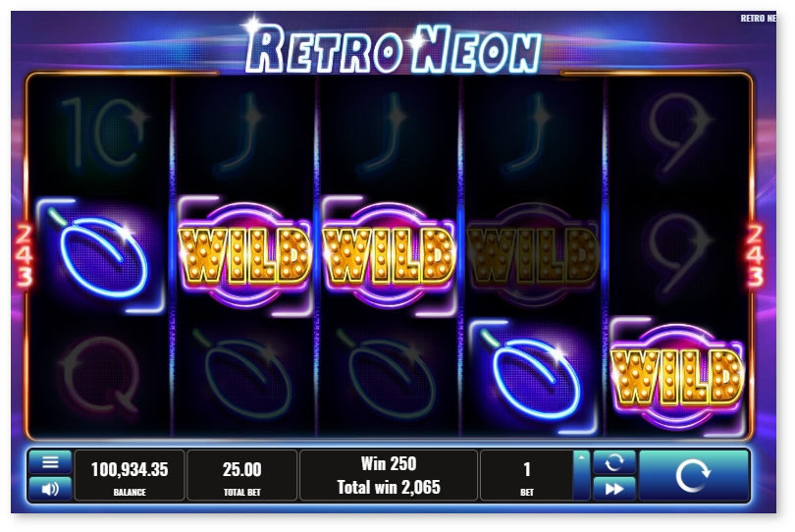795x532 pixels.
Task: Click the plum symbol on first reel
Action: coord(100,255)
